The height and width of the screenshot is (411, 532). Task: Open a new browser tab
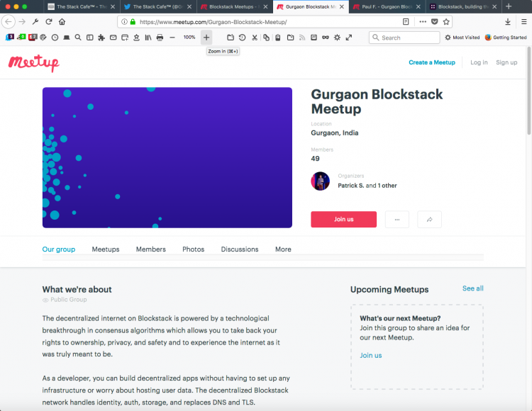coord(509,6)
